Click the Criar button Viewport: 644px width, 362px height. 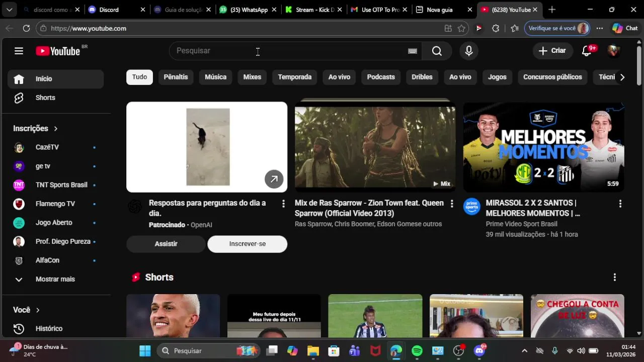click(552, 51)
